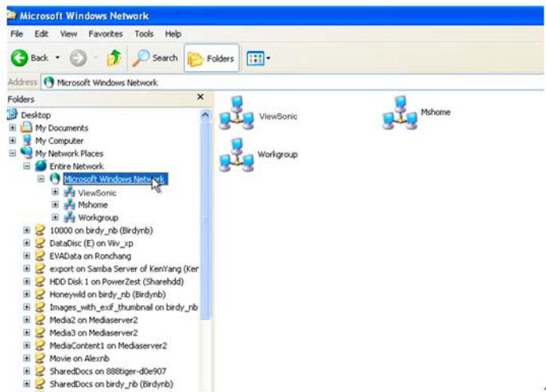Screen dimensions: 546x392
Task: Click share icon for MediaContent1 on Mediaserver2
Action: pos(41,345)
